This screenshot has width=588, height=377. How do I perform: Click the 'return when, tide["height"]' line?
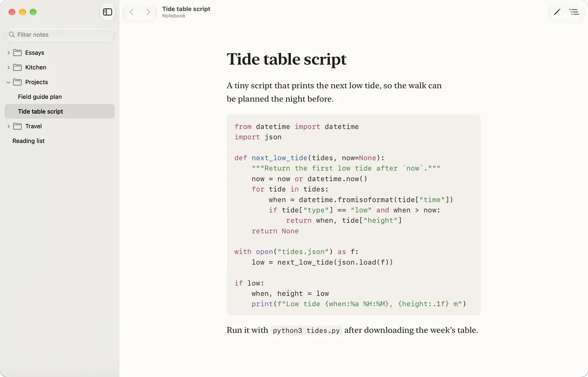(344, 220)
